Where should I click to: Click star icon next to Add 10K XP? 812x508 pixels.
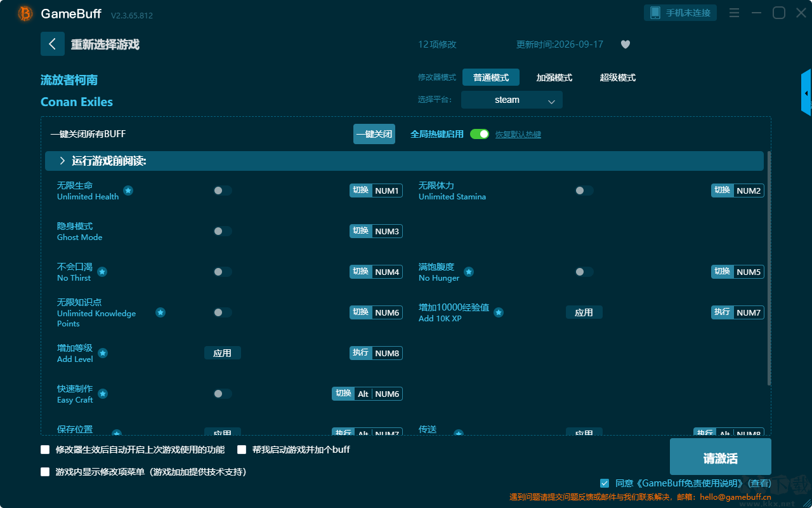tap(499, 312)
